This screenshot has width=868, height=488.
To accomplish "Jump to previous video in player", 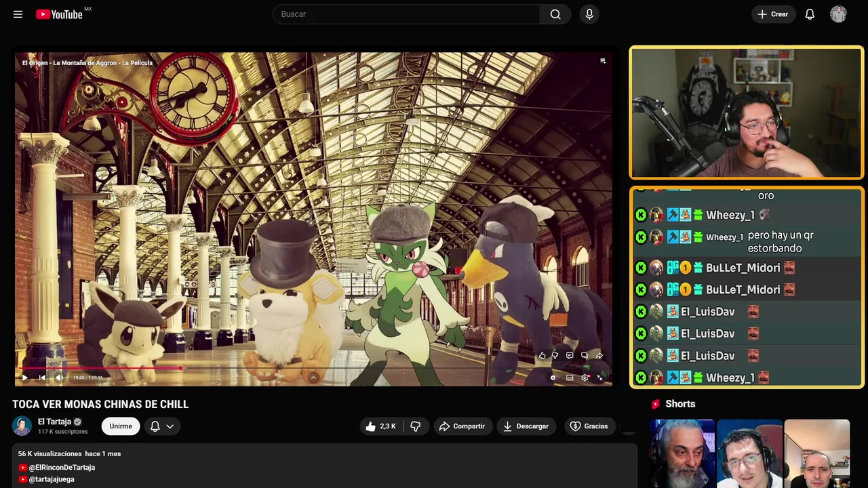I will pos(42,378).
